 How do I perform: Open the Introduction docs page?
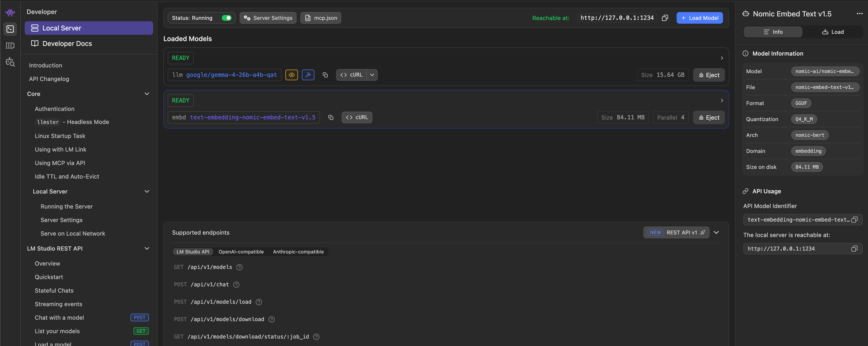45,65
